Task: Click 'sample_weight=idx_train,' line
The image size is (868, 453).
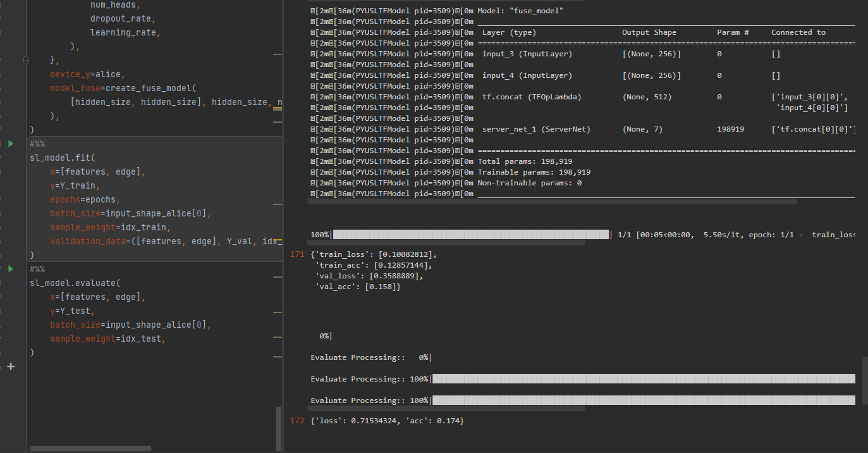Action: 111,227
